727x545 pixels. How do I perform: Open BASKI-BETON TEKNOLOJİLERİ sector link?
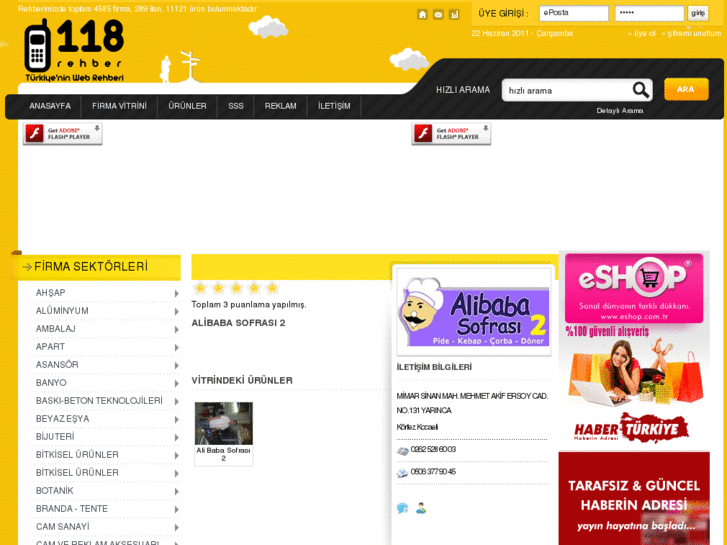99,401
